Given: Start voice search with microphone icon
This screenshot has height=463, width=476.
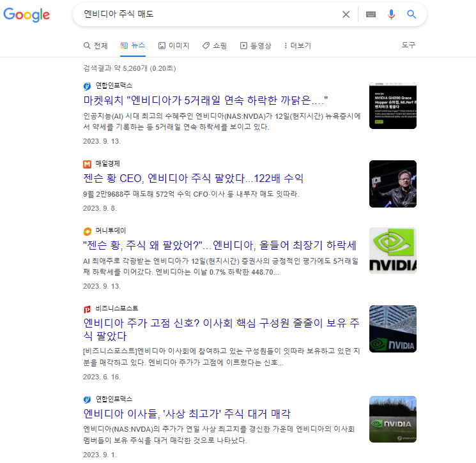Looking at the screenshot, I should [391, 14].
